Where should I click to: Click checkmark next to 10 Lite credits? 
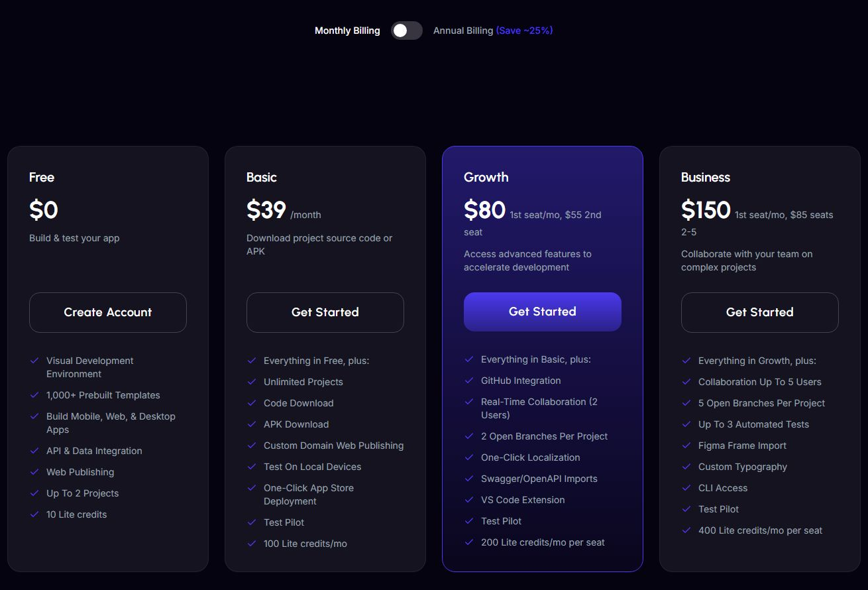(34, 514)
